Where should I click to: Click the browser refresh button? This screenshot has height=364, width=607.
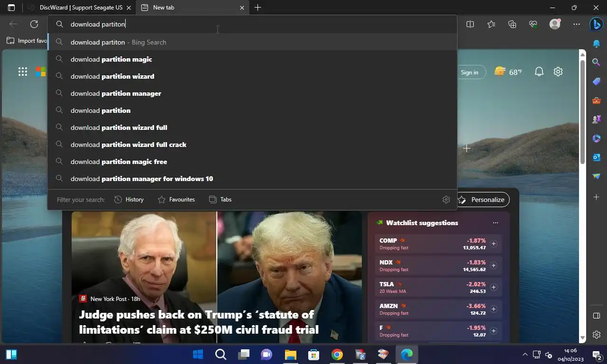pos(34,24)
